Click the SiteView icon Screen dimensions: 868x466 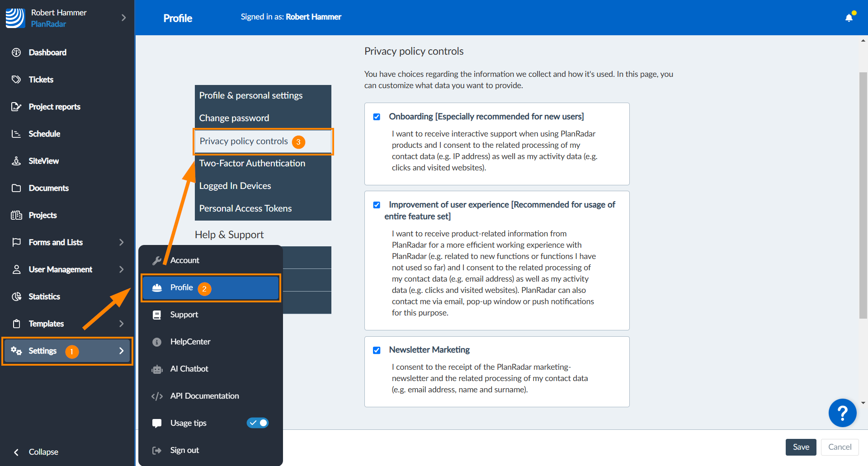tap(16, 161)
